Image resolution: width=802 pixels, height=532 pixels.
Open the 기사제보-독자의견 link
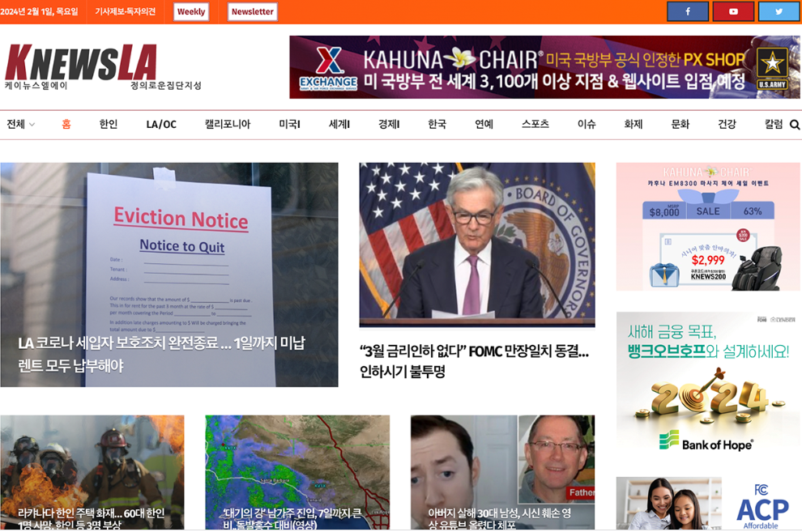tap(126, 11)
